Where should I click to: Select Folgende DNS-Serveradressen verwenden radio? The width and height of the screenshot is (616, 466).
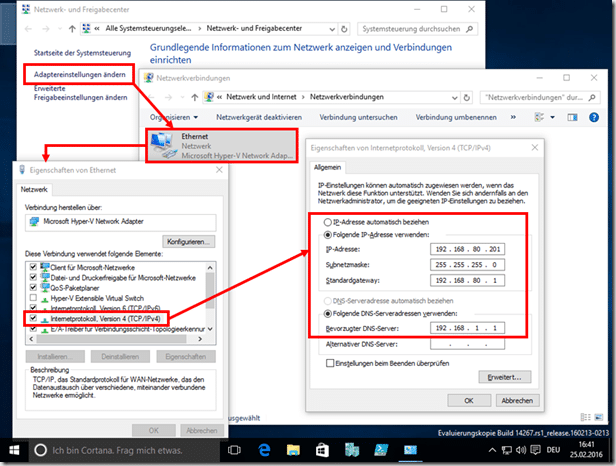(x=328, y=314)
